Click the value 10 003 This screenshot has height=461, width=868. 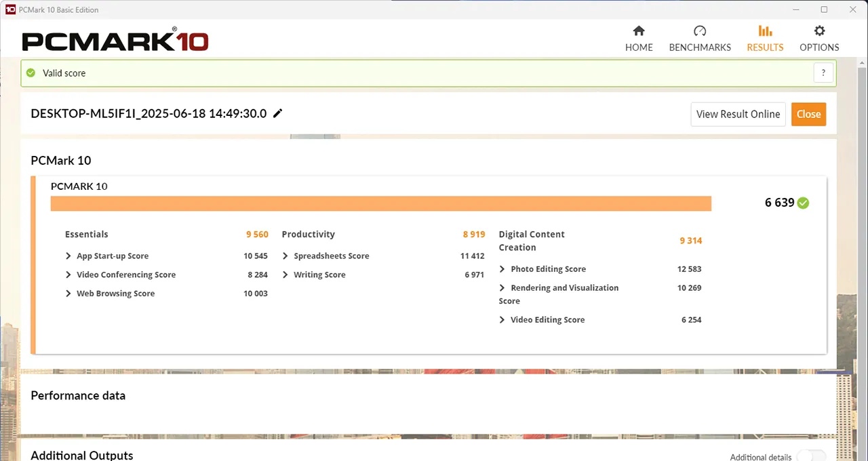pyautogui.click(x=256, y=294)
